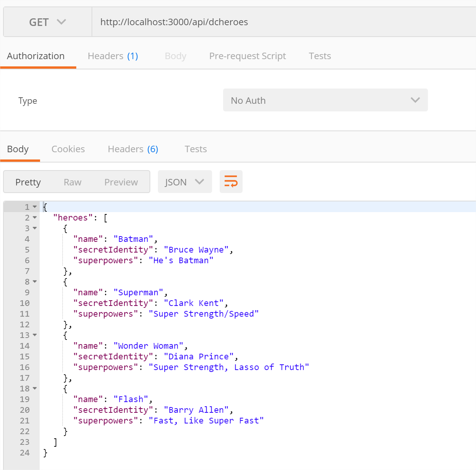The height and width of the screenshot is (470, 476).
Task: Click the "heroes" key on line 2
Action: point(73,217)
